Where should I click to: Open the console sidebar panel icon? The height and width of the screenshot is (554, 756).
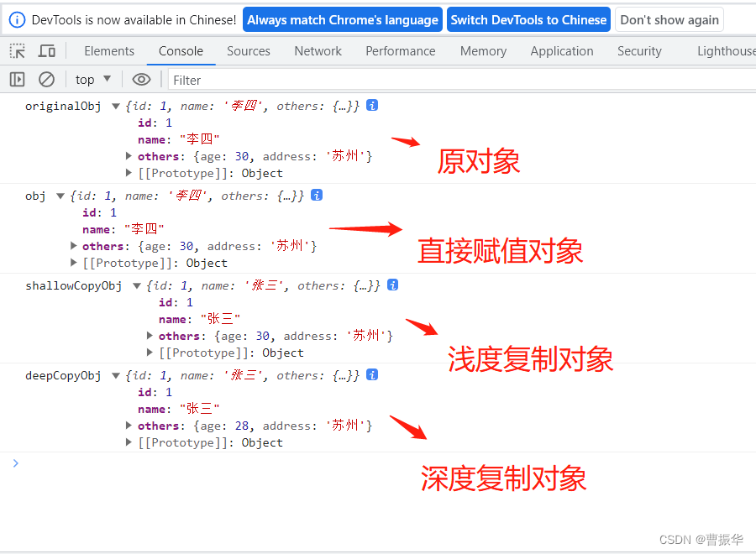coord(17,79)
